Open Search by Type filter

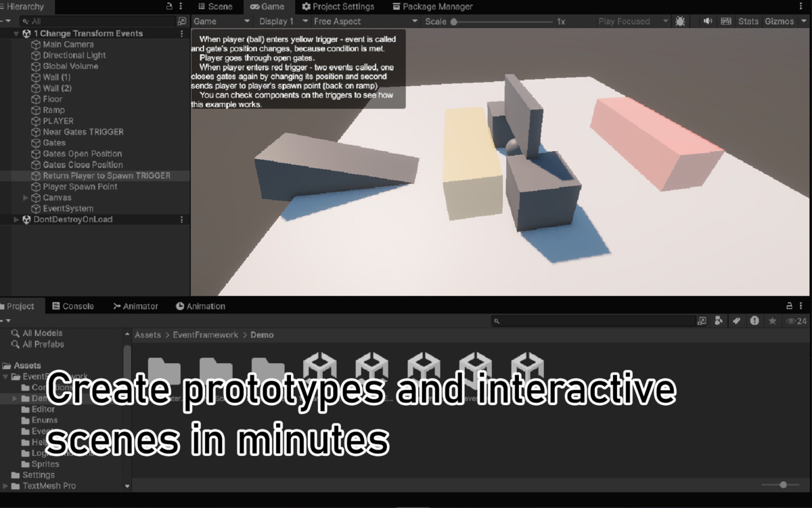pos(719,321)
